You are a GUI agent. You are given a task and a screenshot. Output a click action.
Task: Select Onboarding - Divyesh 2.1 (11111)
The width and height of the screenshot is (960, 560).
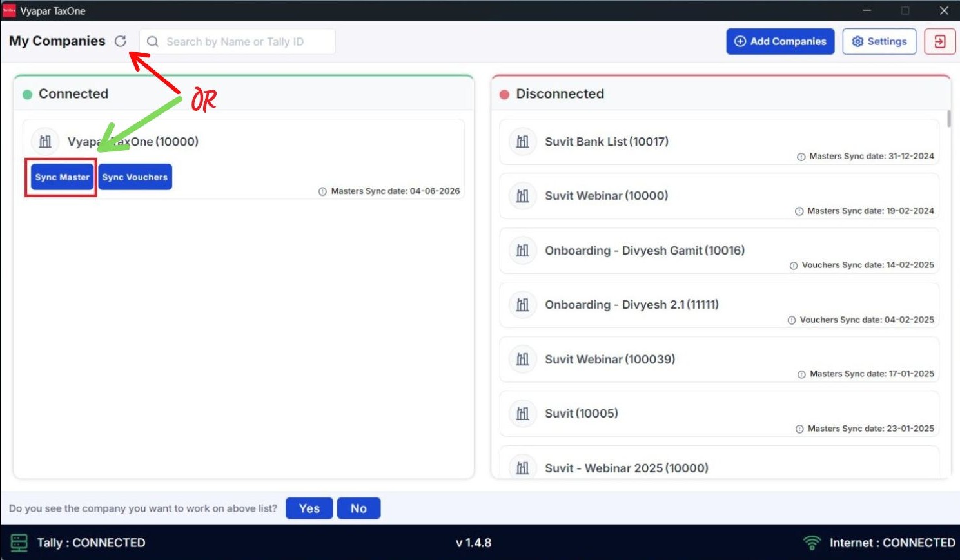719,305
